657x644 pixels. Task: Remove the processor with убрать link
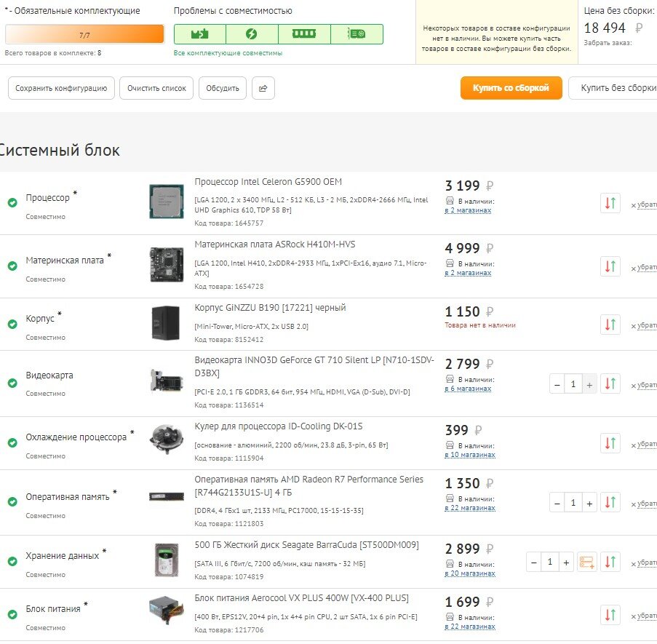645,204
